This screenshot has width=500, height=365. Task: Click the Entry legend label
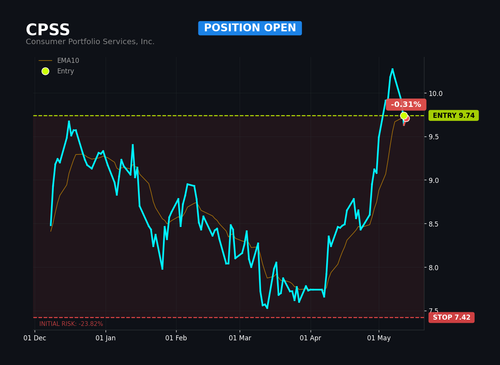point(65,71)
